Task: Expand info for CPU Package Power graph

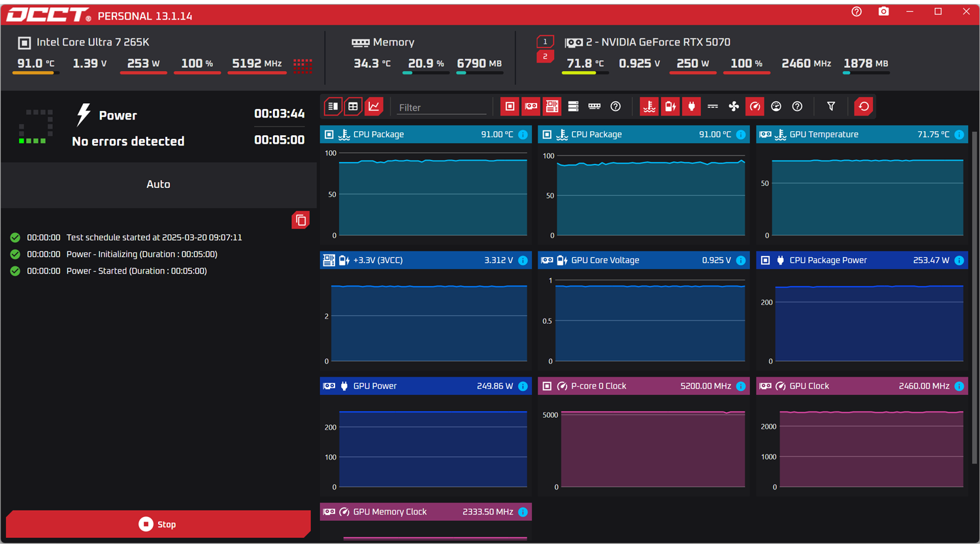Action: pos(958,260)
